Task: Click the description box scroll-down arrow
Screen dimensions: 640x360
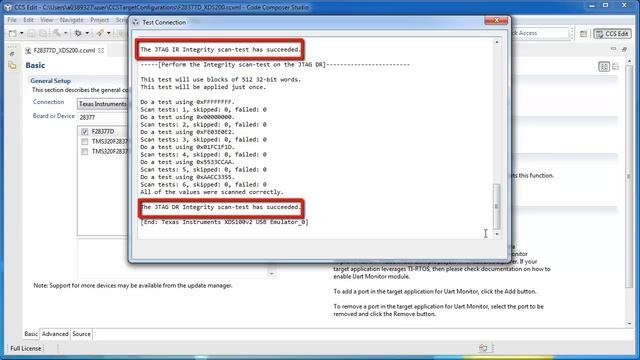Action: [x=271, y=274]
